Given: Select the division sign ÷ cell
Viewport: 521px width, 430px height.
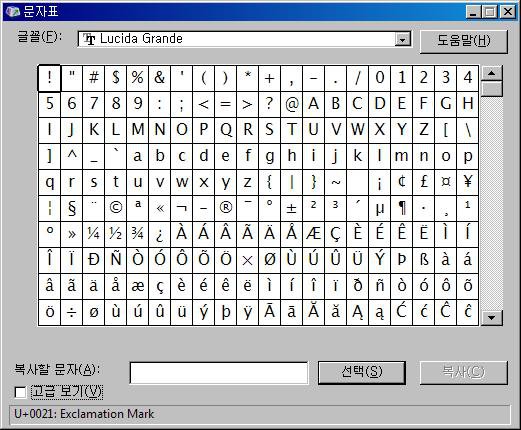Looking at the screenshot, I should pos(72,312).
